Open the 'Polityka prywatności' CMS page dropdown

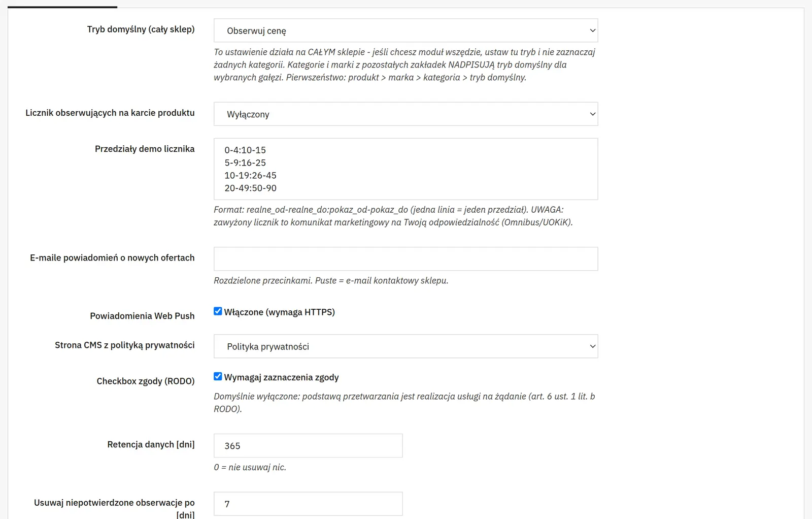(x=405, y=346)
